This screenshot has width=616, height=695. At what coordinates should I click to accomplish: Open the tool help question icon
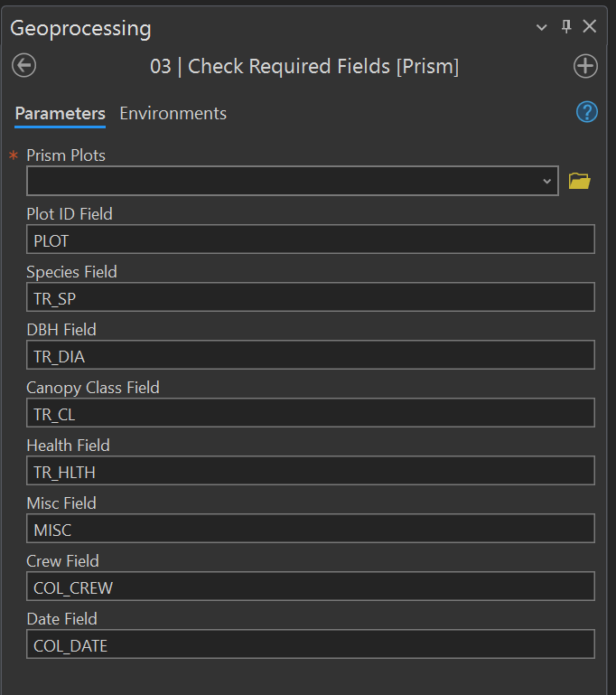tap(586, 112)
